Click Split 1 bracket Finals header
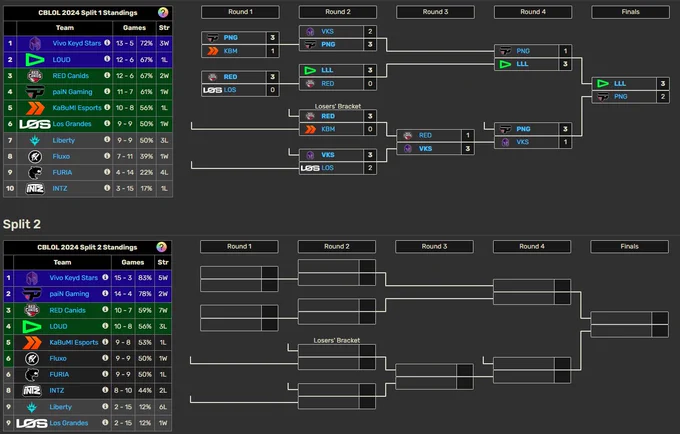 click(631, 12)
